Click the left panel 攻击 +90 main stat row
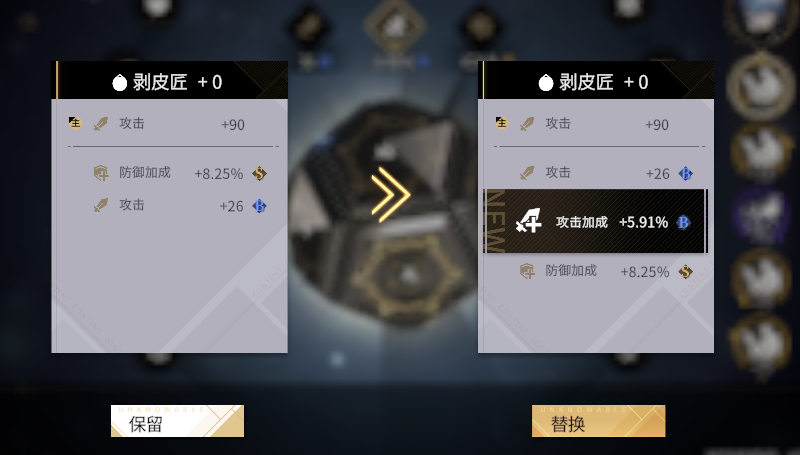Viewport: 800px width, 455px height. tap(169, 124)
